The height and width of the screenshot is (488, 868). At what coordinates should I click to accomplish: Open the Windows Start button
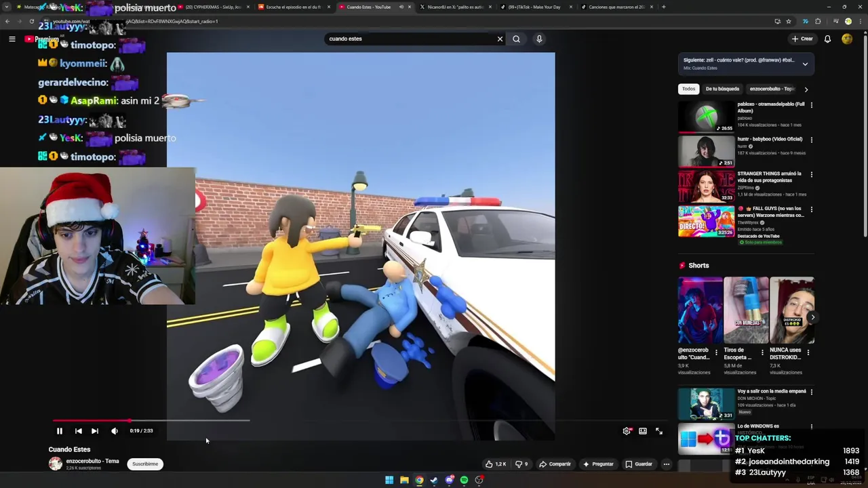coord(389,480)
